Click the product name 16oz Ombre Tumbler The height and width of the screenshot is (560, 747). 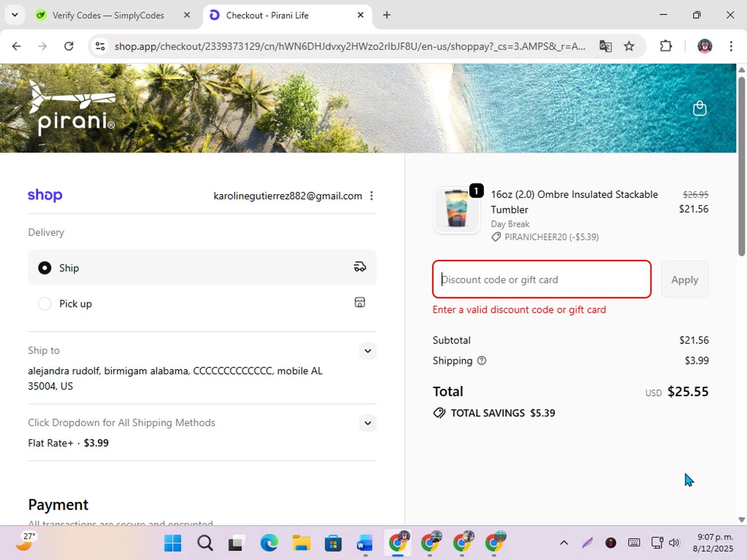click(574, 202)
